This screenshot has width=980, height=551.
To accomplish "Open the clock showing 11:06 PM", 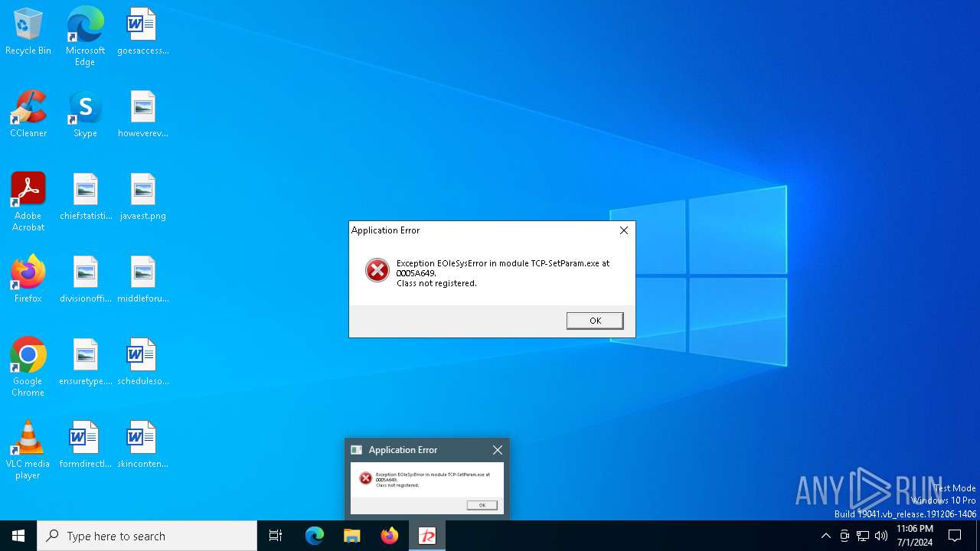I will coord(915,536).
